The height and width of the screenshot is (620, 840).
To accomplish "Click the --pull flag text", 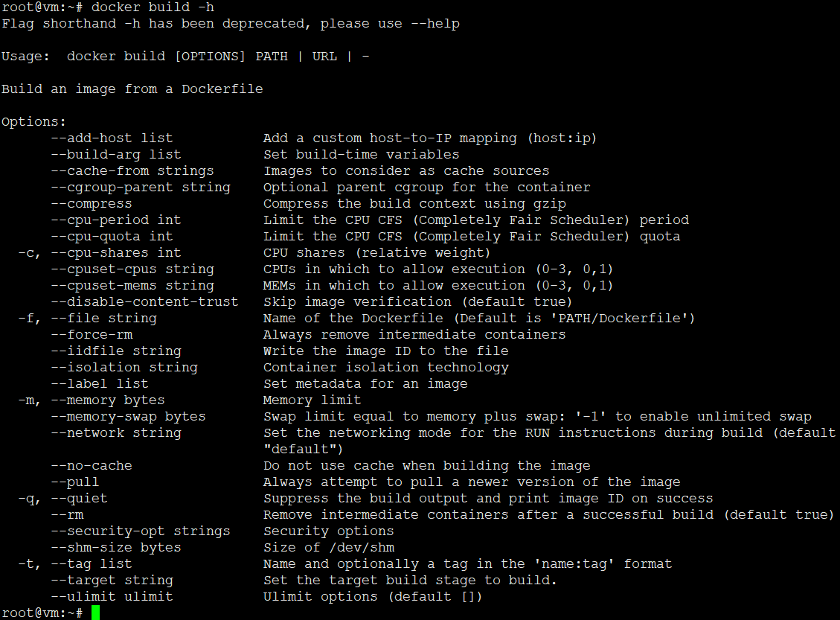I will coord(75,482).
